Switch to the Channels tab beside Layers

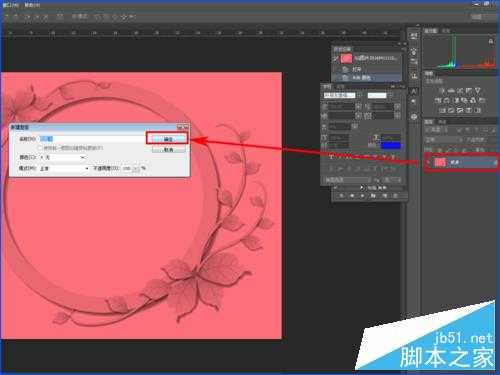click(442, 122)
